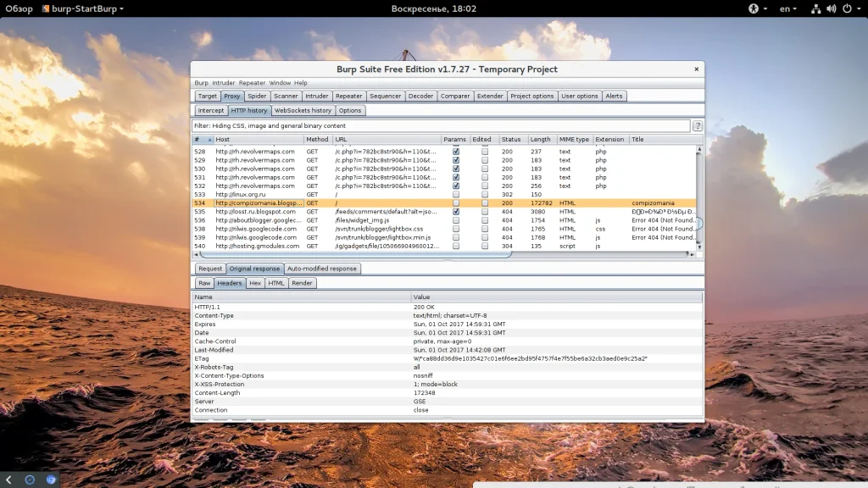868x488 pixels.
Task: Open the Intruder menu in menu bar
Action: point(224,83)
